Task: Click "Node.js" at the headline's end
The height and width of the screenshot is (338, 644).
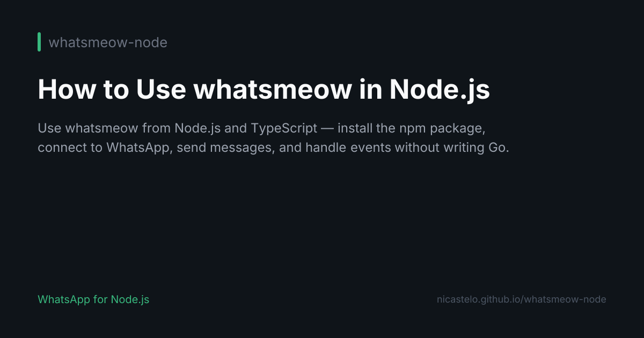Action: tap(440, 89)
